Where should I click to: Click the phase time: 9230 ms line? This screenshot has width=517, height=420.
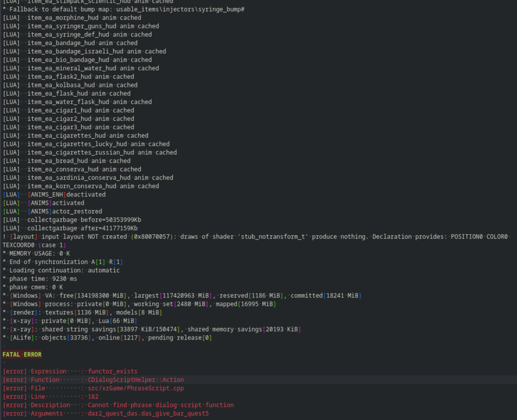[40, 278]
